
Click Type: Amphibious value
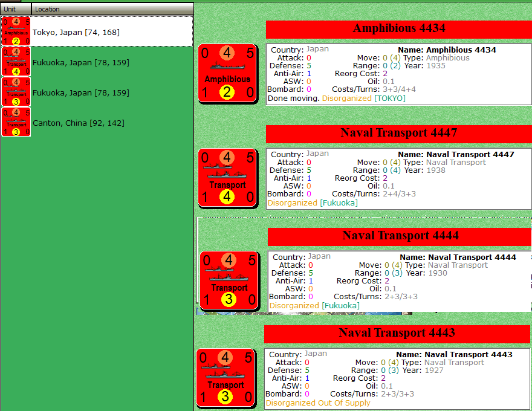[x=448, y=58]
